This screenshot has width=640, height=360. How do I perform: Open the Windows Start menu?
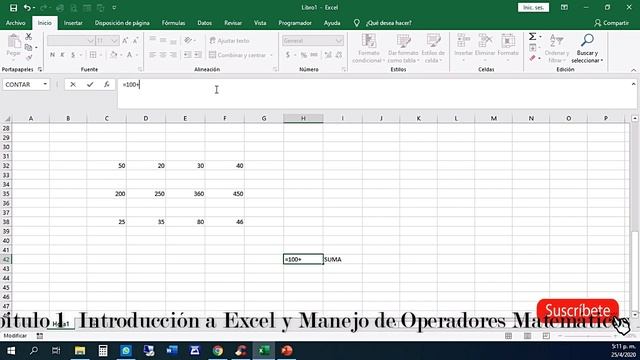tap(11, 351)
